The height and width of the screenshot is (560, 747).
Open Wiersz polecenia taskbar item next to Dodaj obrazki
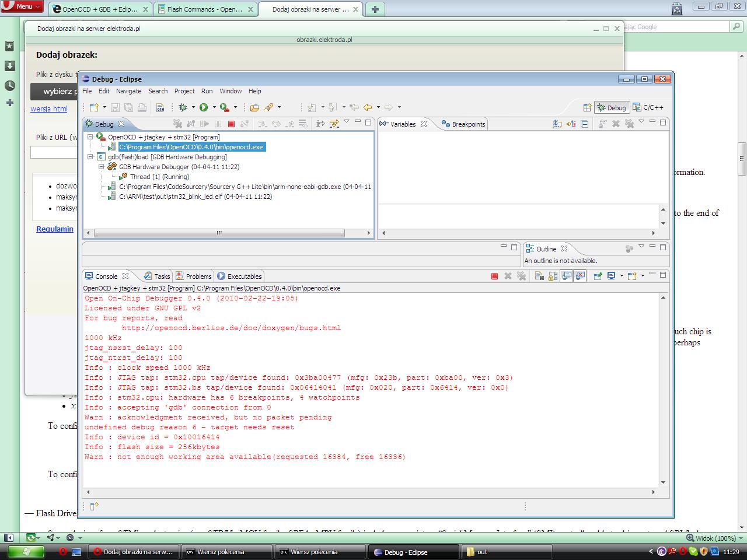tap(227, 552)
